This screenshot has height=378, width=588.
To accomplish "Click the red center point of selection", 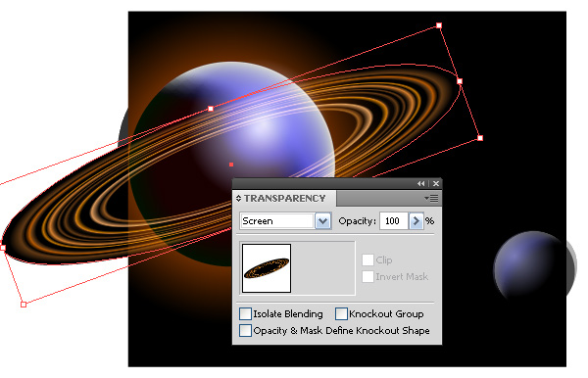I will pos(231,165).
